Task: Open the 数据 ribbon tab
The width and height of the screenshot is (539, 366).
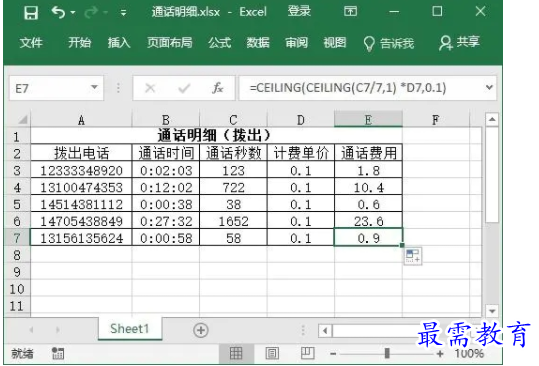Action: (258, 43)
